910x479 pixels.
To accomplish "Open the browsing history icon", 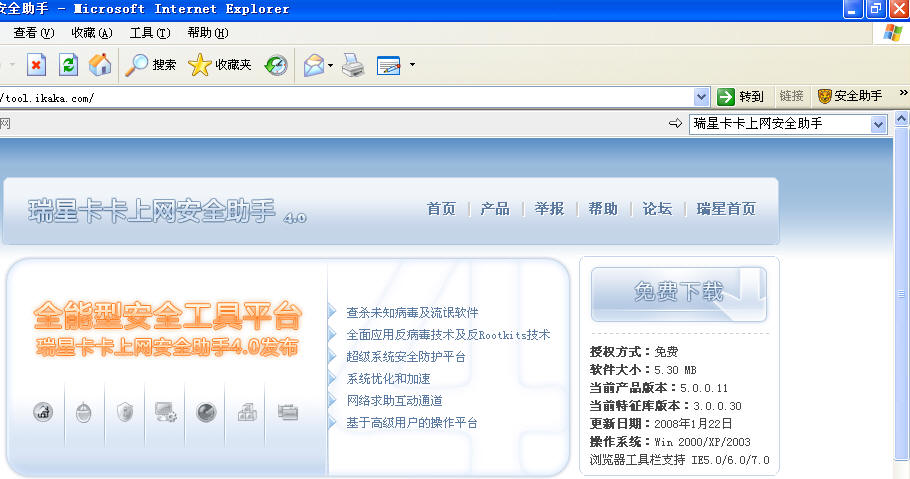I will point(276,65).
